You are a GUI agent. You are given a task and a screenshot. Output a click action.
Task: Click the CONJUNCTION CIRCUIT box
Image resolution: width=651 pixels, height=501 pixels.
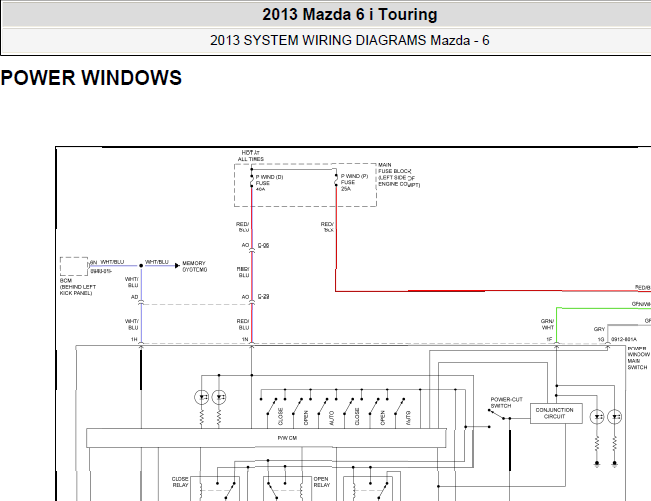pyautogui.click(x=556, y=413)
